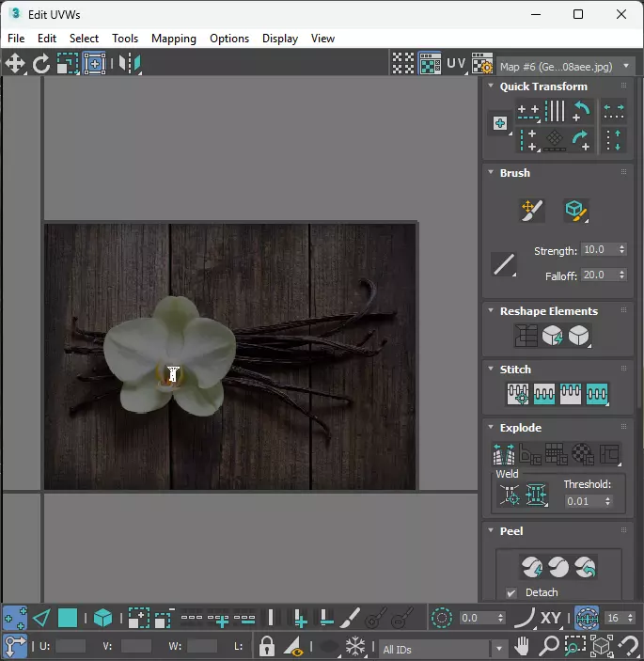Open the Map #6 texture dropdown

[566, 66]
